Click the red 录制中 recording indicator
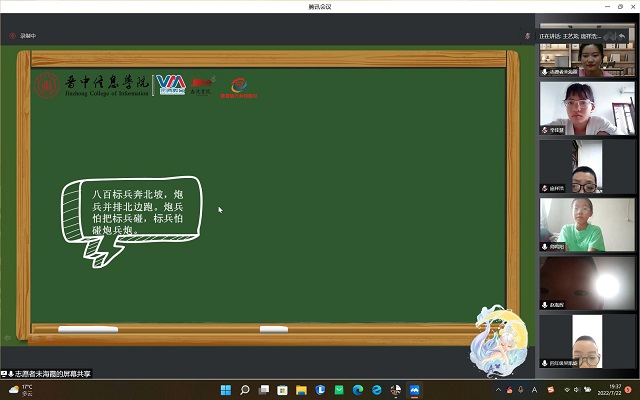 click(23, 36)
